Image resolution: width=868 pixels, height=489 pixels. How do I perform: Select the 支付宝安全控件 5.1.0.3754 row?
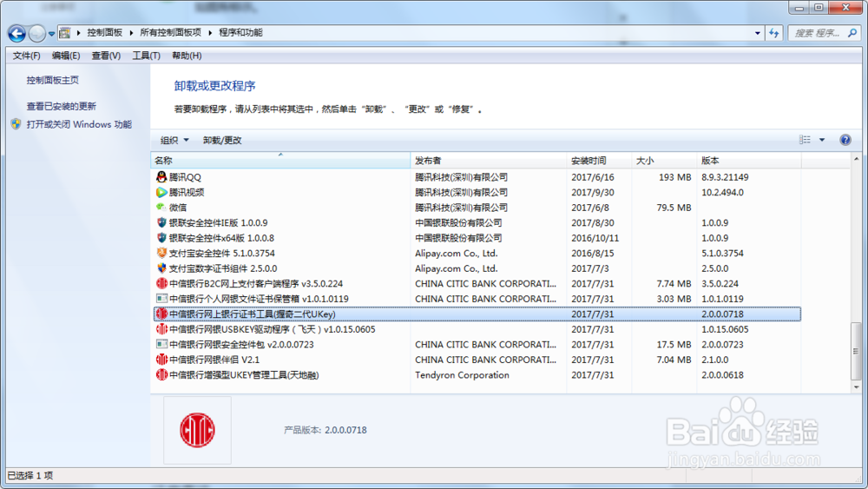pyautogui.click(x=477, y=253)
